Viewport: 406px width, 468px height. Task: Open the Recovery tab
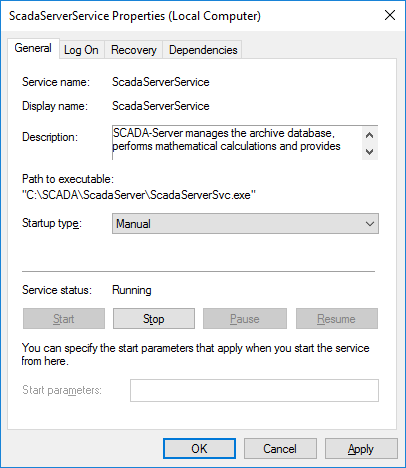[134, 50]
